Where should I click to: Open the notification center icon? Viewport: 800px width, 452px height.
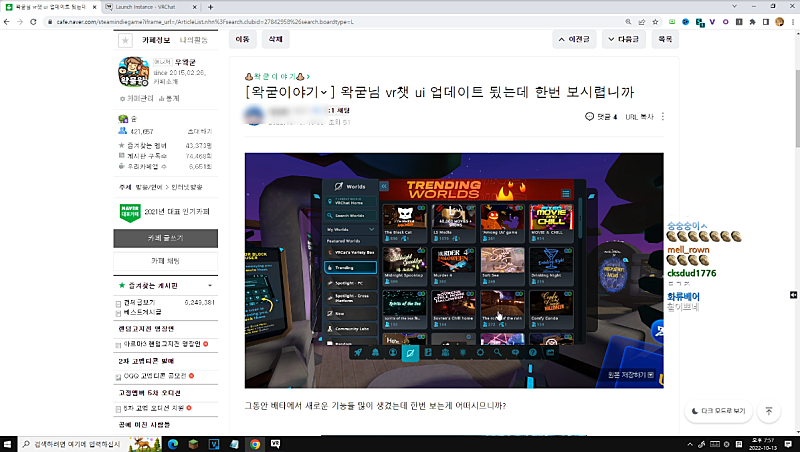point(788,444)
